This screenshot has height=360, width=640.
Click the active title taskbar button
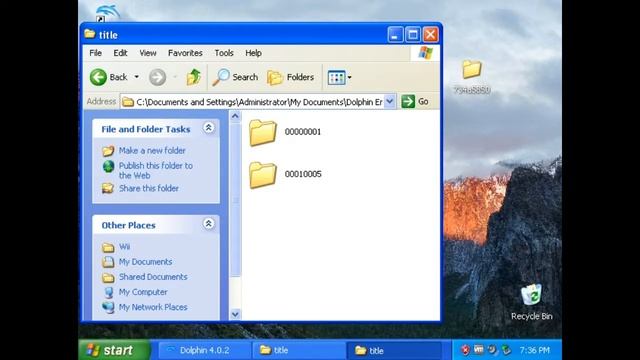click(x=393, y=350)
